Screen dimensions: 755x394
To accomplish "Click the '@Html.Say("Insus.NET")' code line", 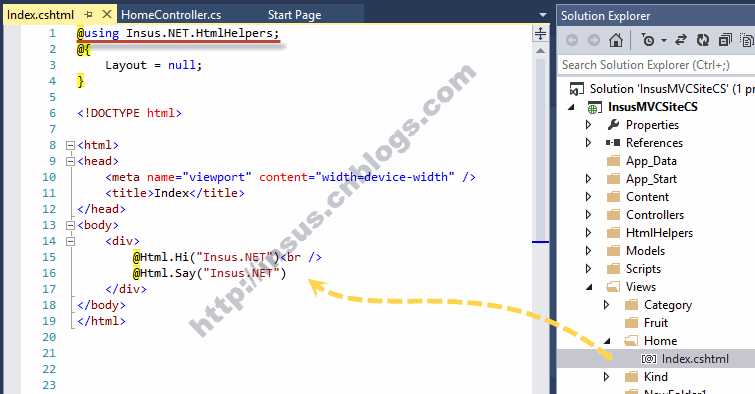I will coord(209,274).
